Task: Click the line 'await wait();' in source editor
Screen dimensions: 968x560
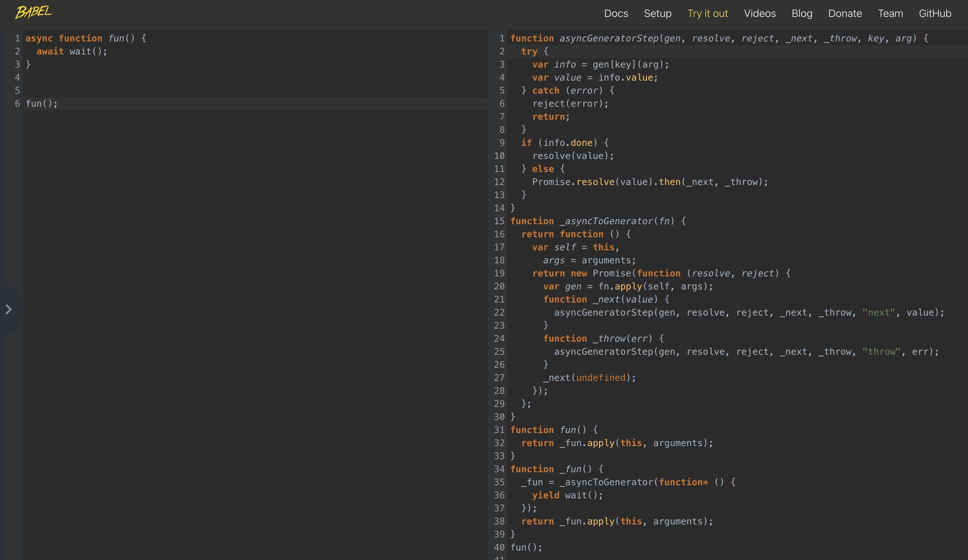Action: pos(71,51)
